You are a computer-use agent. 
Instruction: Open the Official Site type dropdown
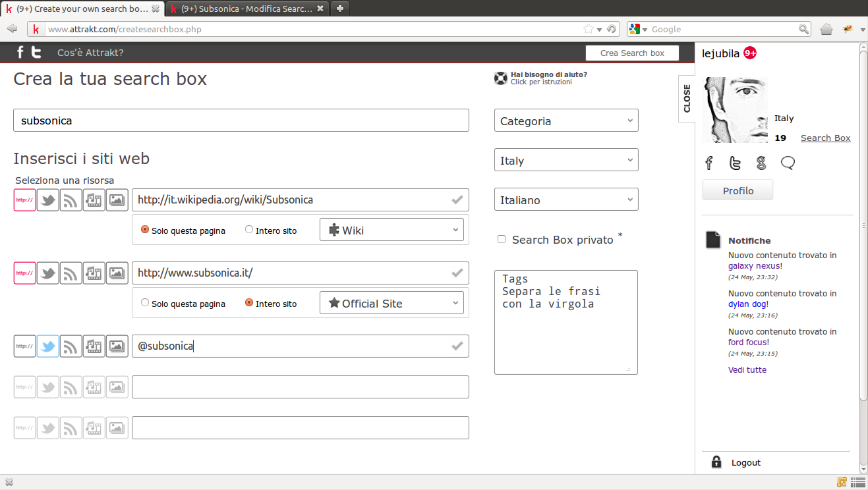pyautogui.click(x=391, y=303)
